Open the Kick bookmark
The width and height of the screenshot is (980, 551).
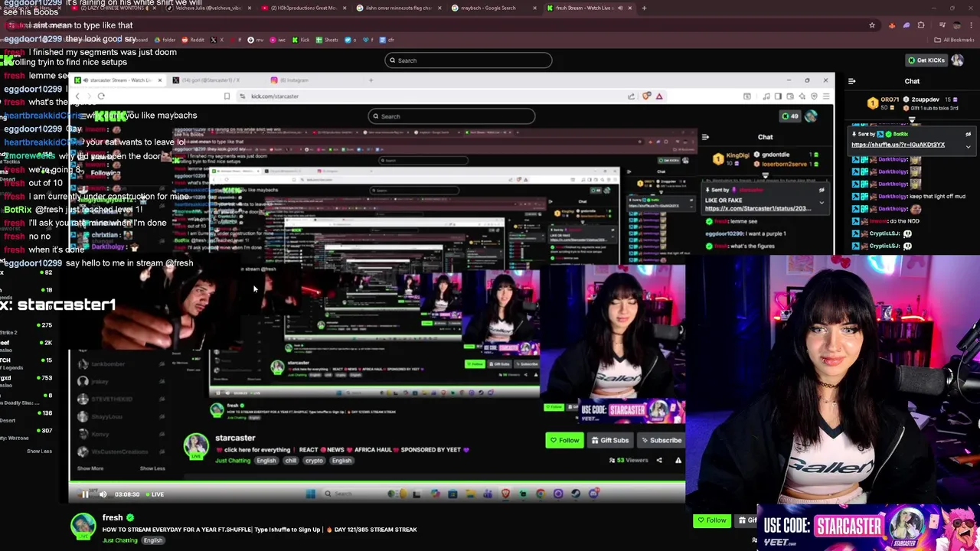click(301, 40)
